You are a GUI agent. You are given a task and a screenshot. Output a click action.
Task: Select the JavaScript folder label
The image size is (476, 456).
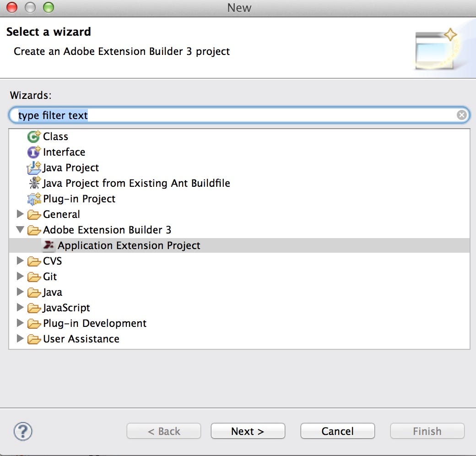pos(66,308)
